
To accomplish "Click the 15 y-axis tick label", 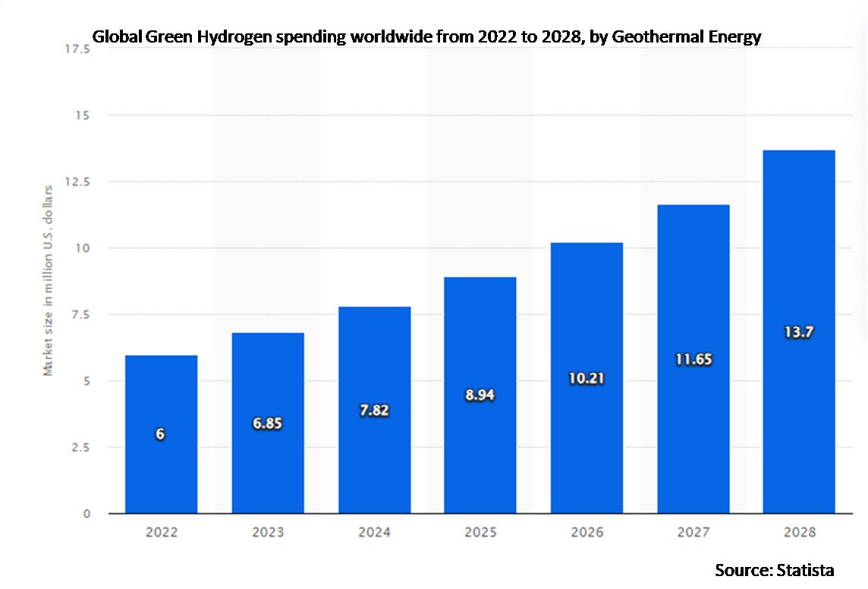I will click(83, 115).
